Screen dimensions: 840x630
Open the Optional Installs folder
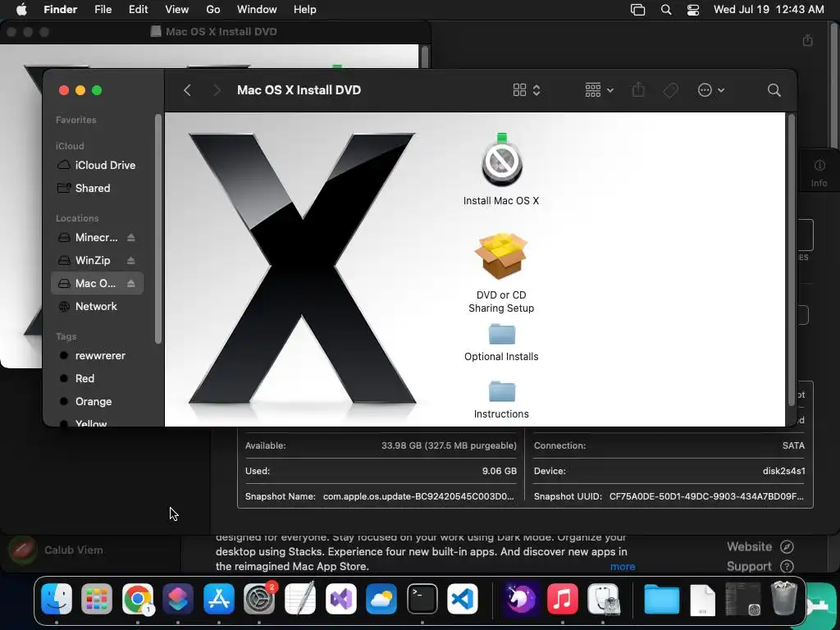pyautogui.click(x=502, y=334)
